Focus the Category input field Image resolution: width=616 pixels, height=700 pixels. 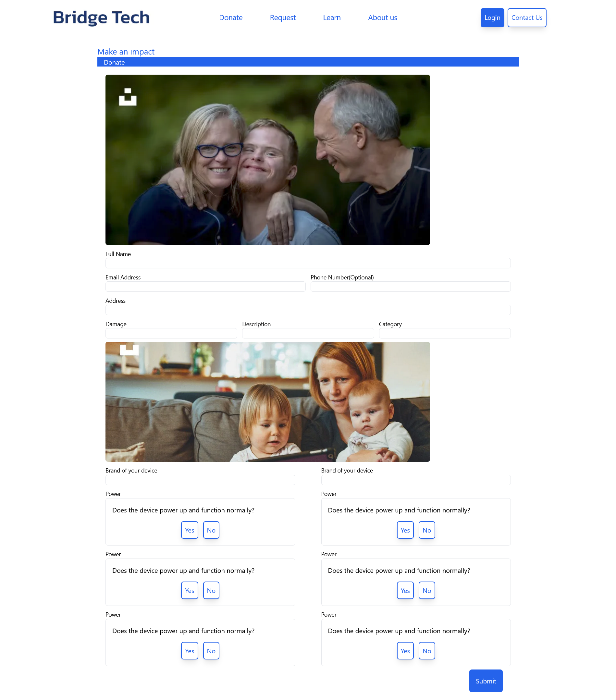click(444, 333)
